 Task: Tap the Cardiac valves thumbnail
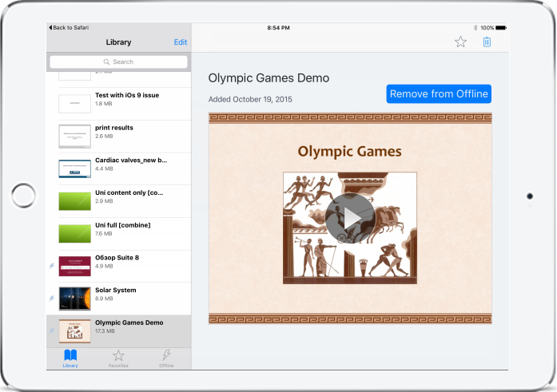tap(74, 169)
